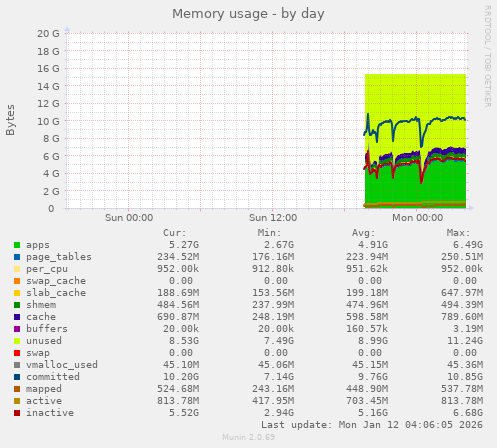Click the 'slab_cache' legend label
The height and width of the screenshot is (448, 497).
pyautogui.click(x=56, y=293)
